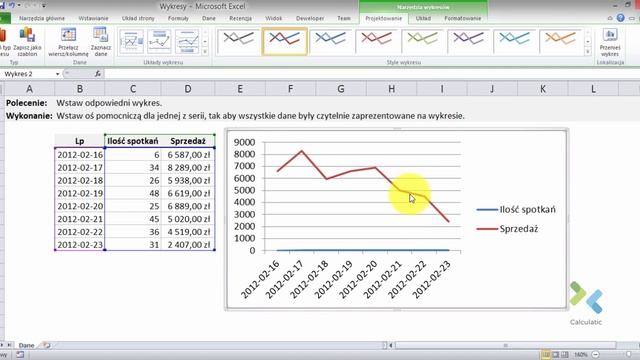Expand the chart layouts gallery
Screen dimensions: 640x360
[x=205, y=51]
